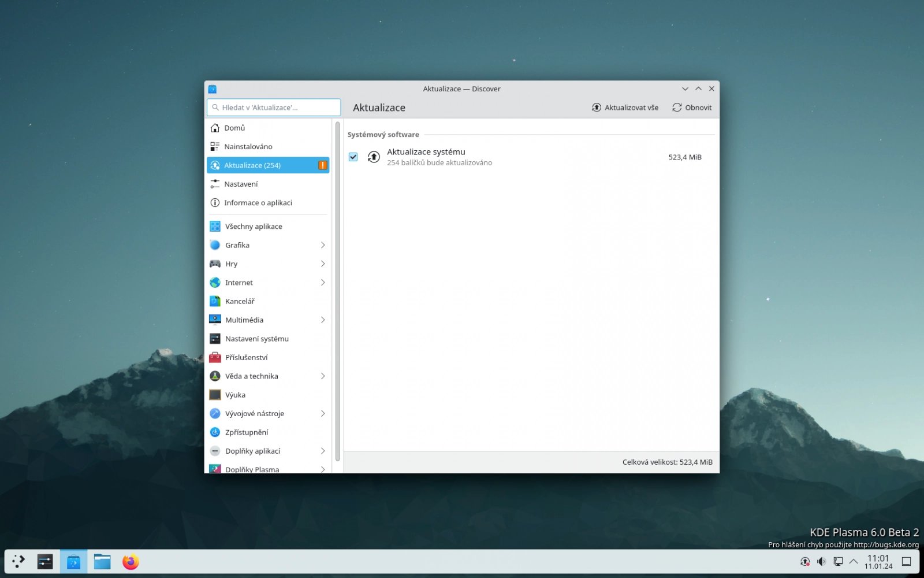The image size is (924, 578).
Task: Click the Grafika blue sphere icon
Action: (x=215, y=245)
